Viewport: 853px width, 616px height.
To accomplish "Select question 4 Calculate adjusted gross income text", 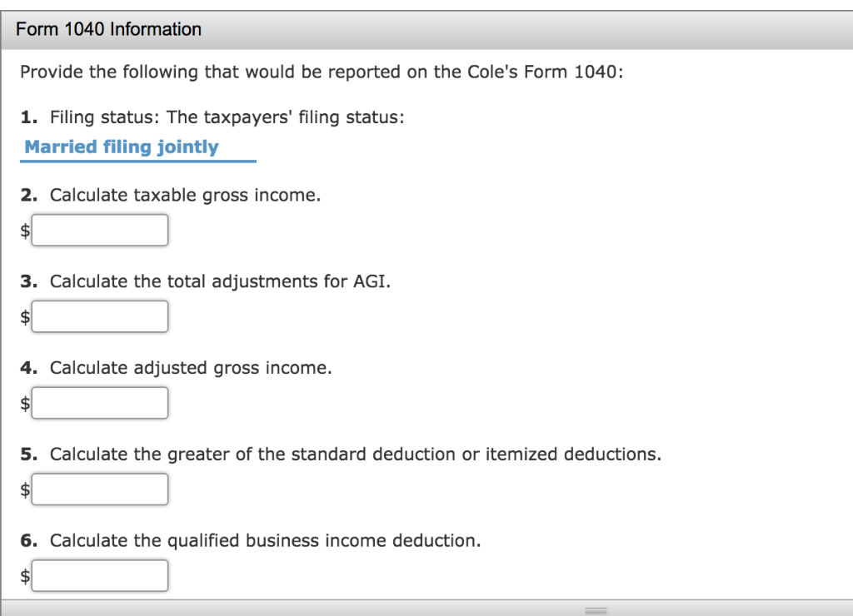I will [x=192, y=368].
